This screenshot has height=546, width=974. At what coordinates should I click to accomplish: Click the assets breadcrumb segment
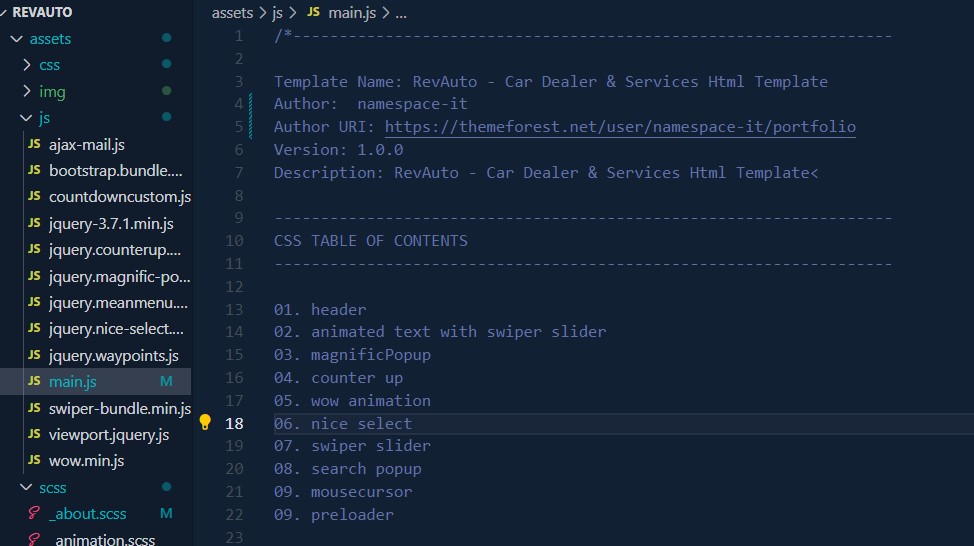(x=233, y=13)
